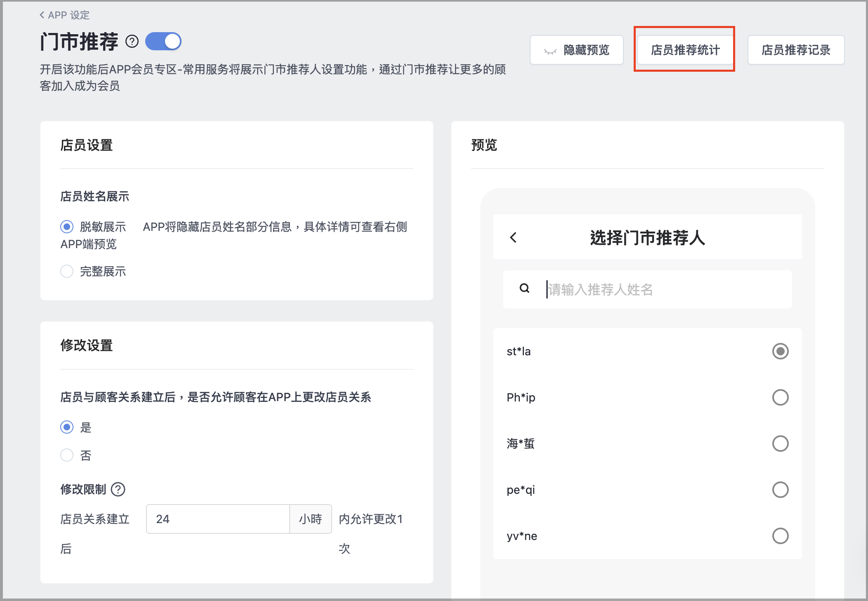Select 海*蜇 radio in preview list

point(780,444)
